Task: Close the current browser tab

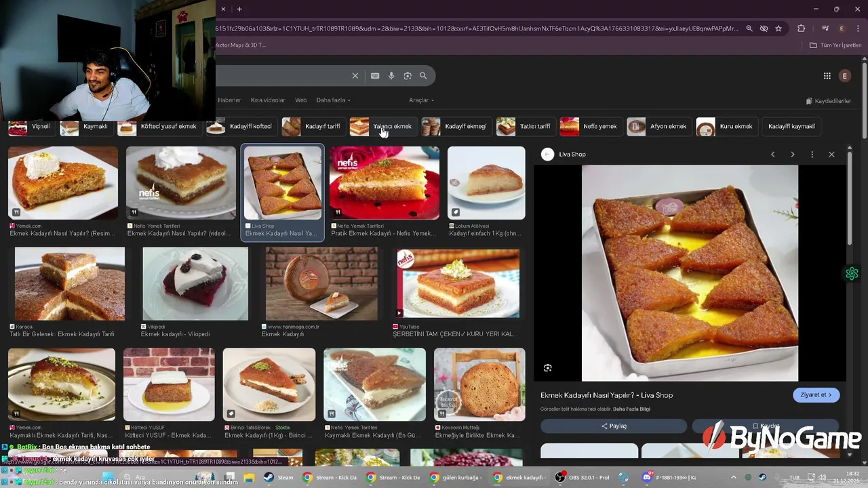Action: [x=223, y=9]
